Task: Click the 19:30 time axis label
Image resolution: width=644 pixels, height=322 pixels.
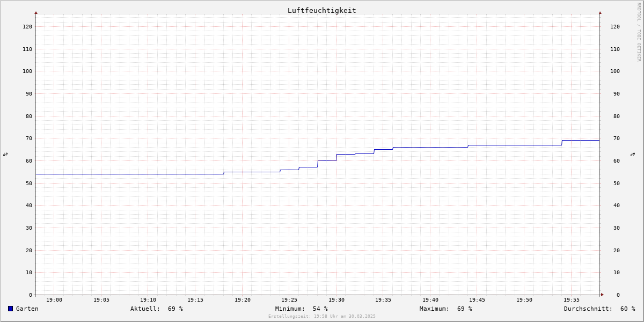Action: tap(336, 300)
